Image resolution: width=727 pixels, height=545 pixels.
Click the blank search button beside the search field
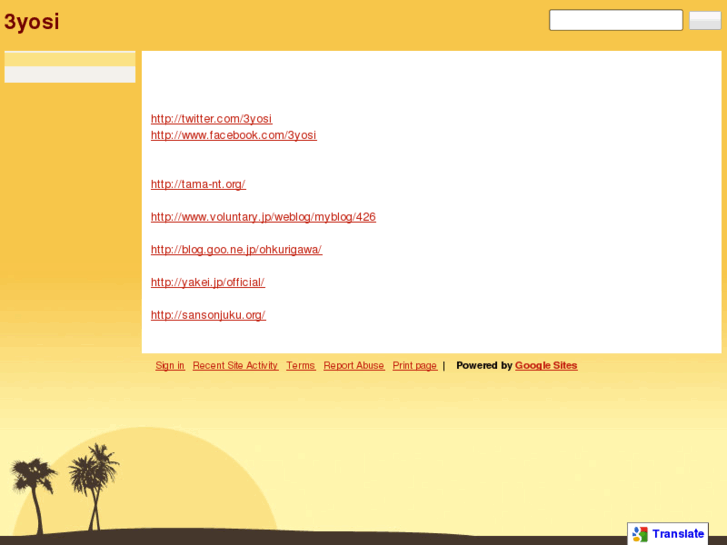point(705,20)
